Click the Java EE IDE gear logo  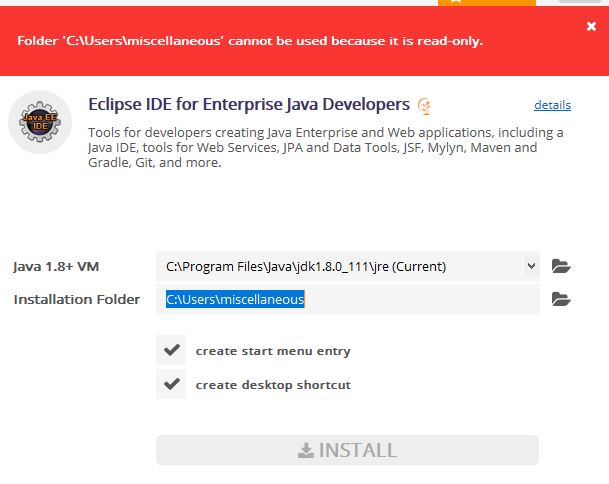40,122
